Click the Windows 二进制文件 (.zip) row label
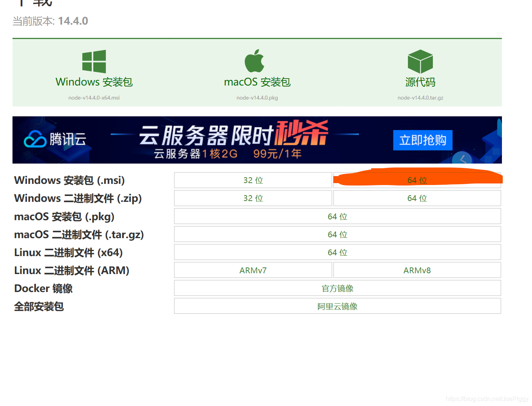 tap(78, 198)
